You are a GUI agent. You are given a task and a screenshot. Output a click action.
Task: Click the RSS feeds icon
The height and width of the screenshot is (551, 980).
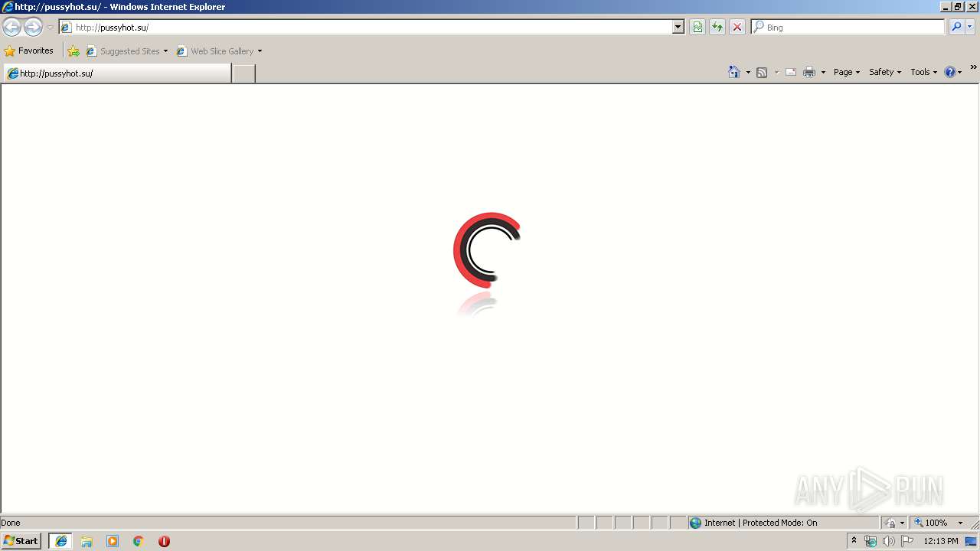762,72
